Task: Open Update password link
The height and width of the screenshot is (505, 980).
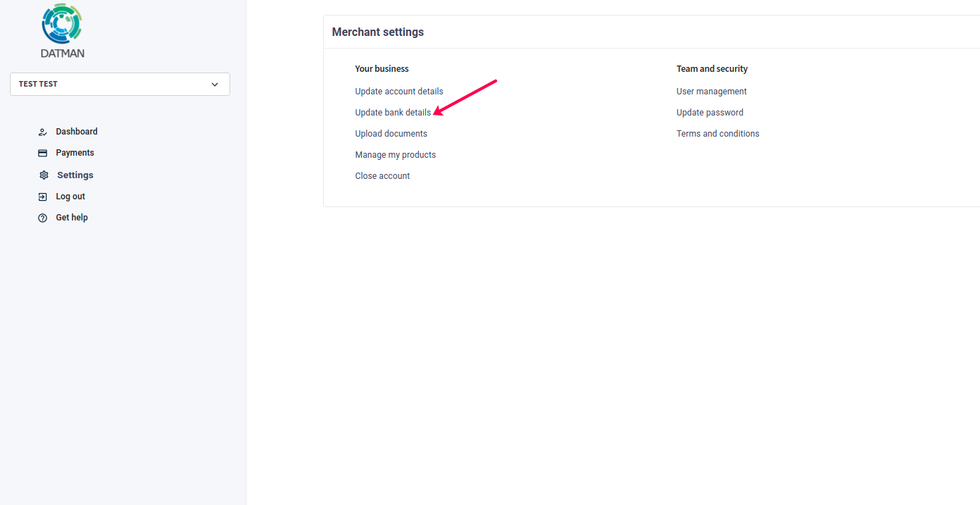Action: pos(710,113)
